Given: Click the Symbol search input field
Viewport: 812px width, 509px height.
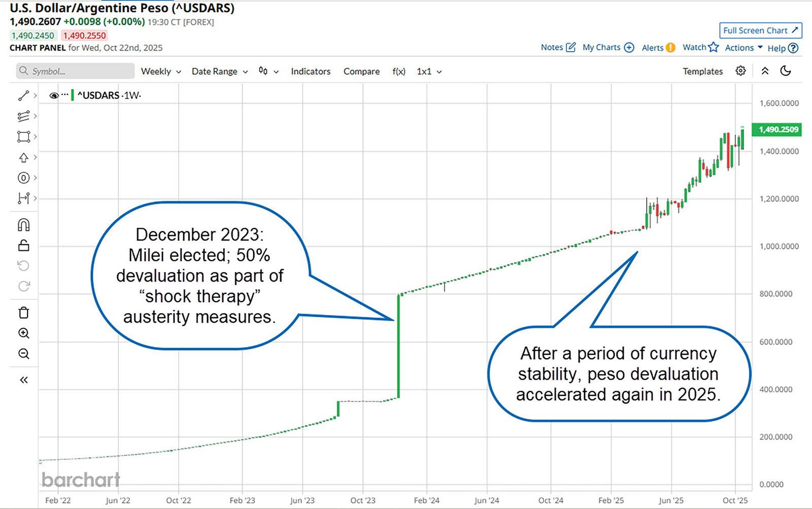Looking at the screenshot, I should pyautogui.click(x=76, y=71).
